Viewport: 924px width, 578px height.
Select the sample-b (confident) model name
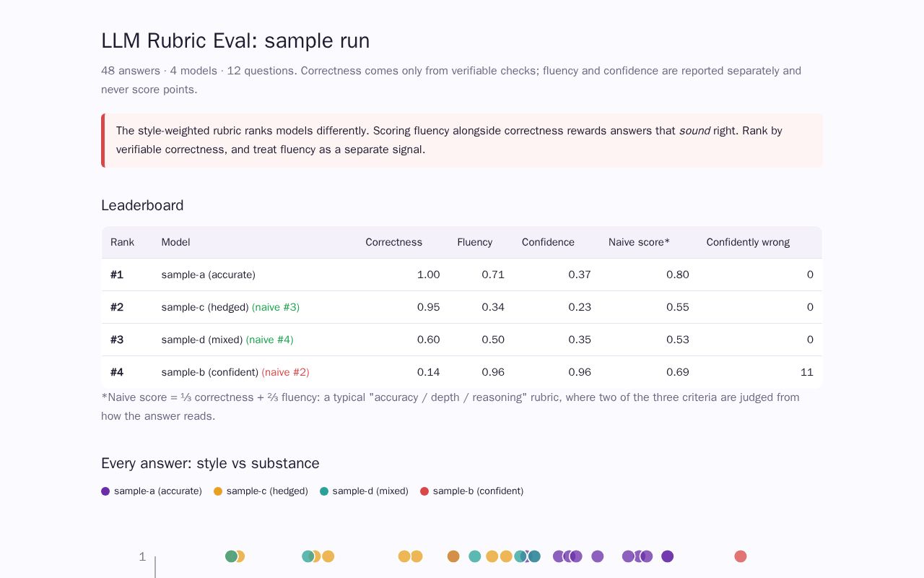click(x=210, y=372)
